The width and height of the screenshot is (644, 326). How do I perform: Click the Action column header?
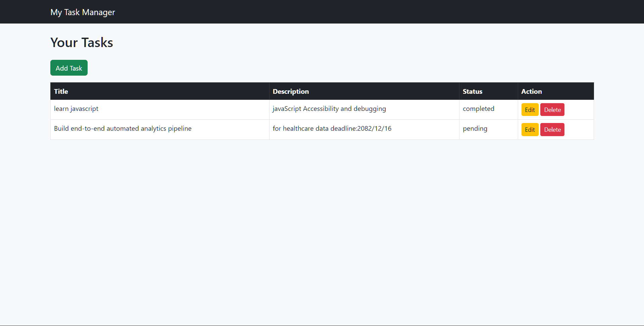531,91
